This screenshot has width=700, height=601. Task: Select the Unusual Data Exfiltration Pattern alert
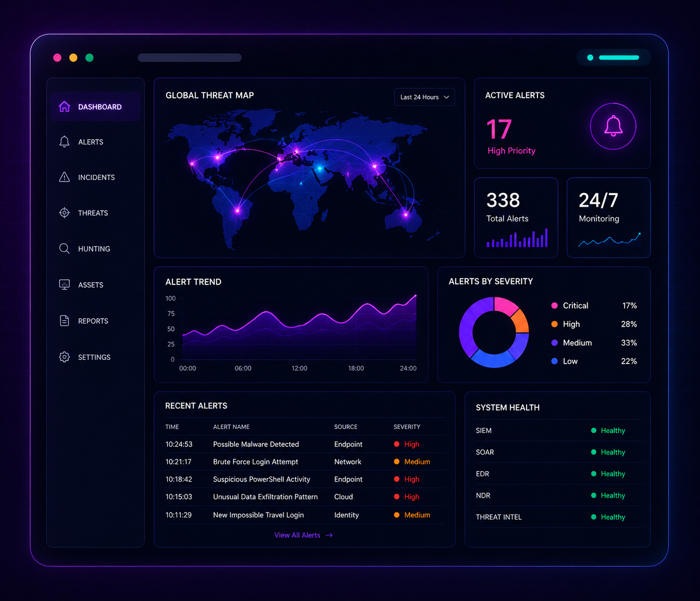pos(305,497)
